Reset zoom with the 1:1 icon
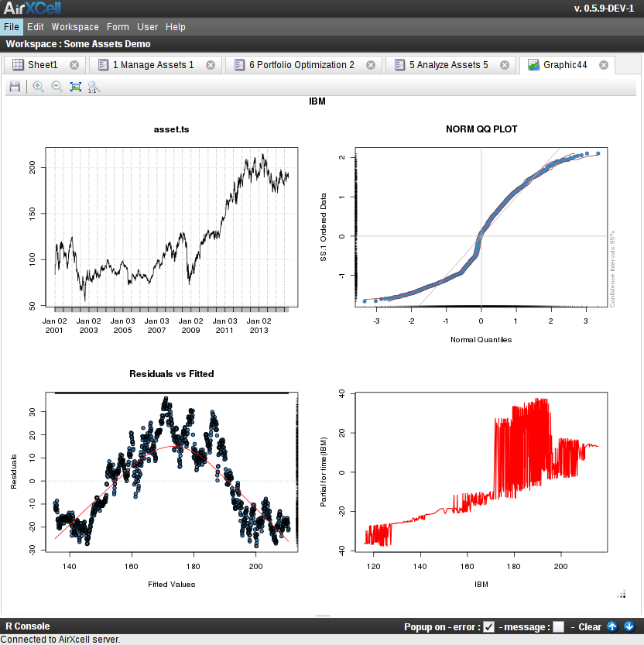 [94, 87]
